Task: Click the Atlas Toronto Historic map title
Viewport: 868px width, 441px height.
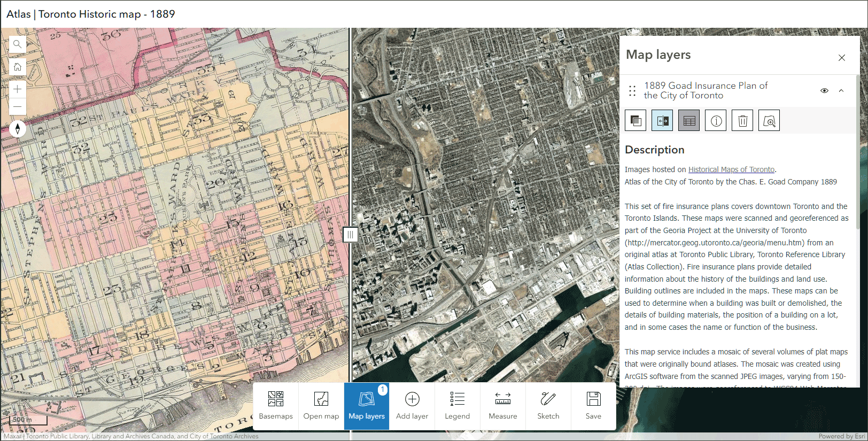Action: tap(91, 14)
